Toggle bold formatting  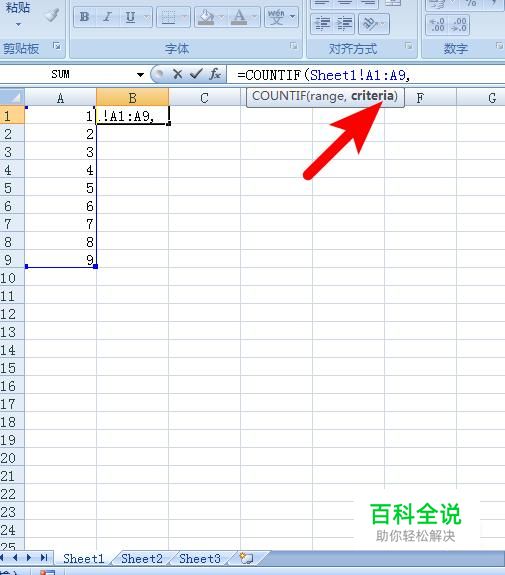84,17
